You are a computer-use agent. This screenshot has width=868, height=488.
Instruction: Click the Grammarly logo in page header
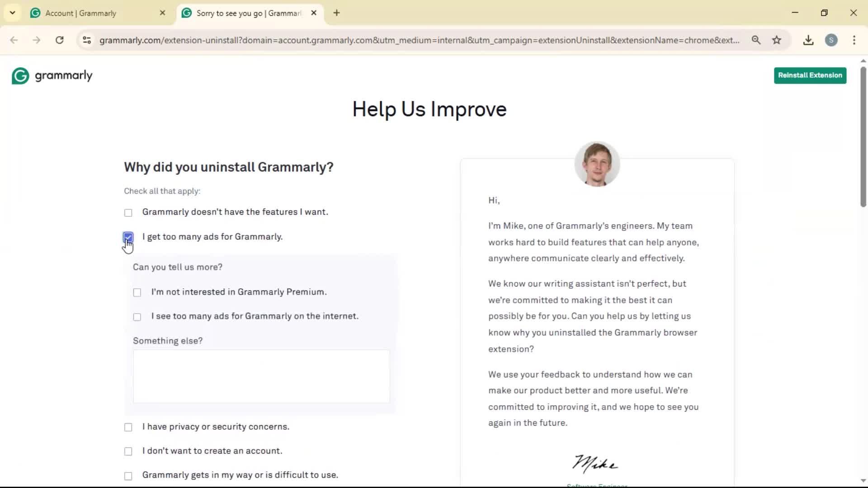click(52, 75)
